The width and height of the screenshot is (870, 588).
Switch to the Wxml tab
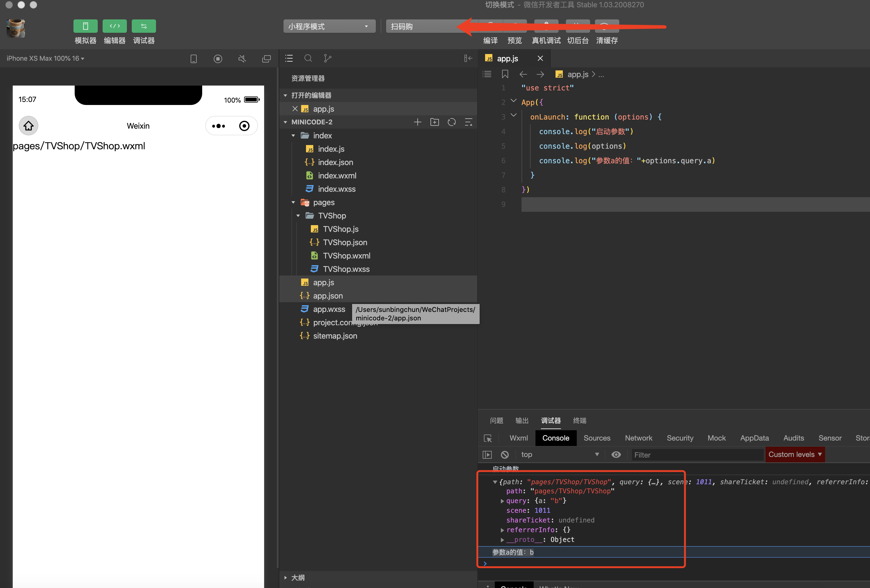(518, 438)
